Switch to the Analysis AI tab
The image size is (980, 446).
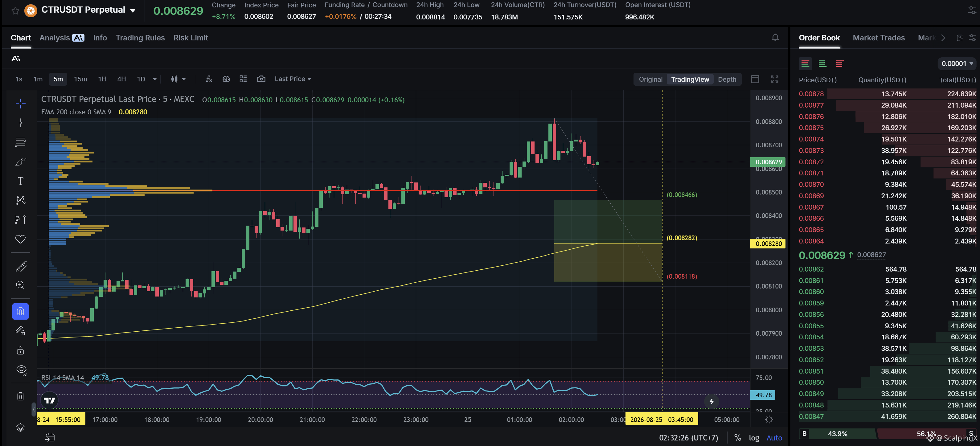62,38
